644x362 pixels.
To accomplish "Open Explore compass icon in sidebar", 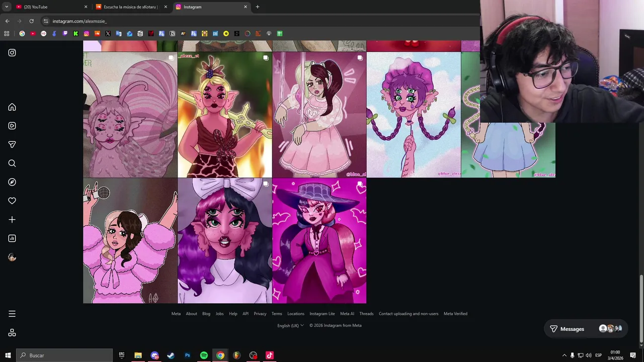I will click(x=12, y=182).
